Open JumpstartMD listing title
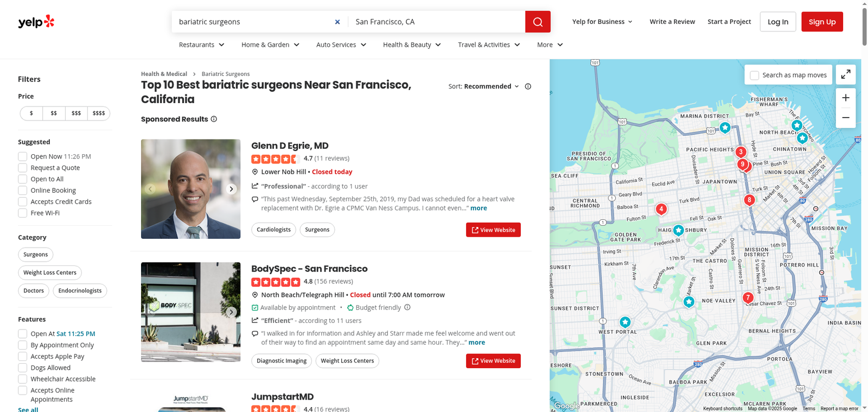The width and height of the screenshot is (868, 412). pyautogui.click(x=282, y=397)
